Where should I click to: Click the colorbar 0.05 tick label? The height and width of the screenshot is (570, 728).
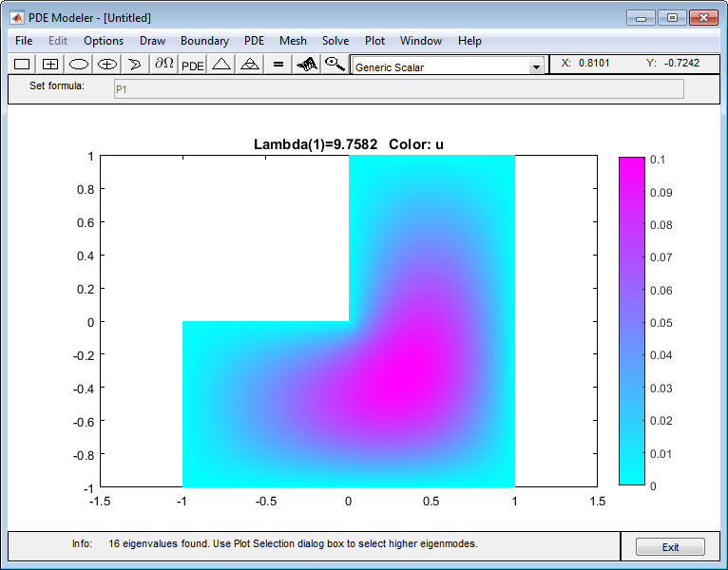661,323
